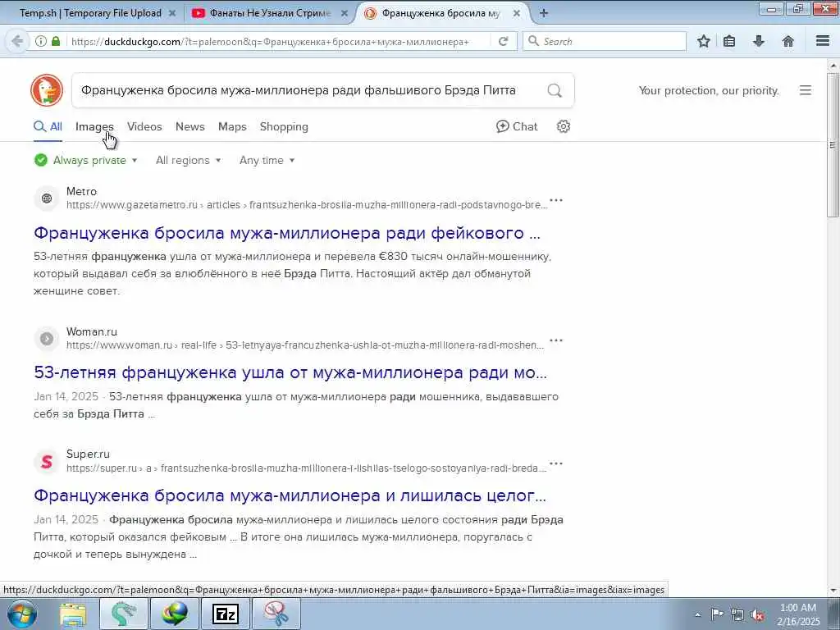Open Super.ru result лишилась целого состояния
Screen dimensions: 840x630
coord(290,495)
